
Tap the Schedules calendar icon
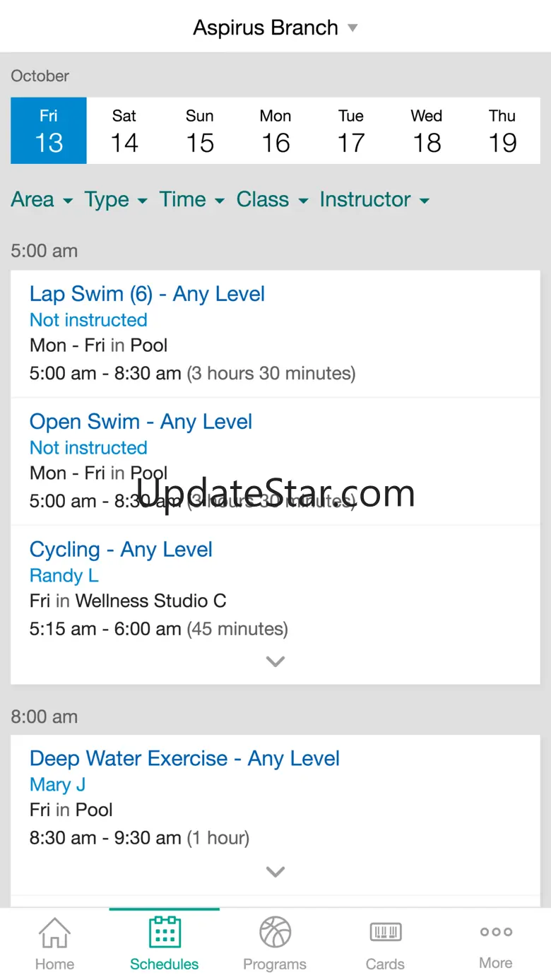tap(165, 932)
